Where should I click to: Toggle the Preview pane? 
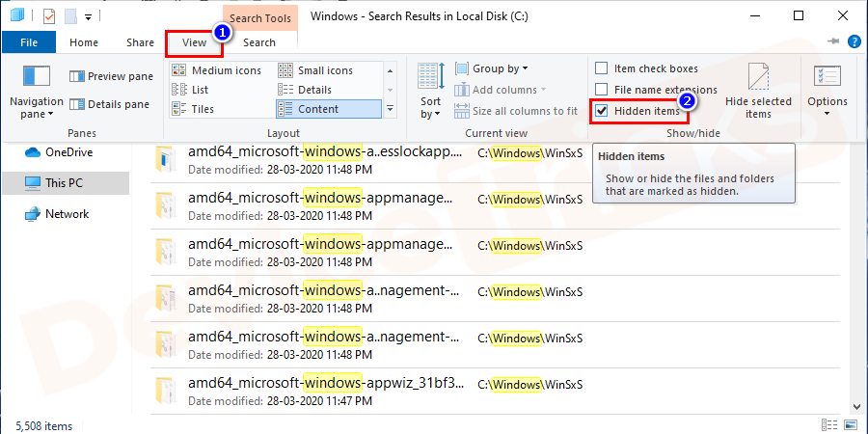[110, 77]
